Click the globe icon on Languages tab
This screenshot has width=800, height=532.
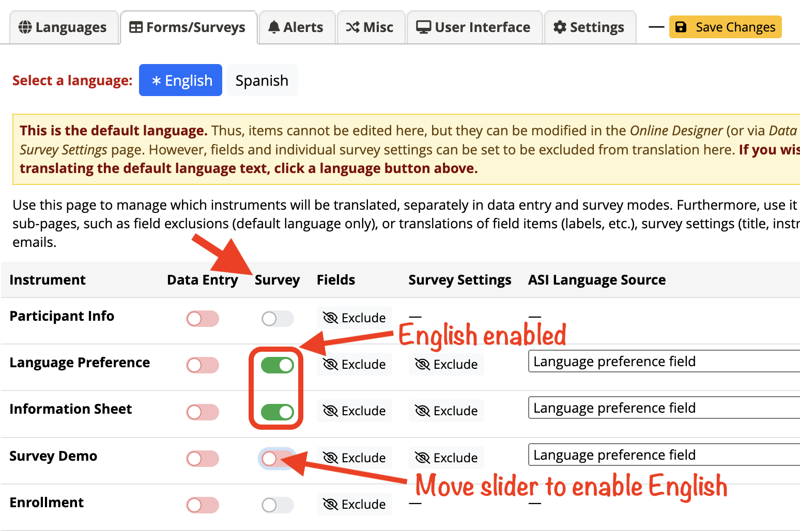pyautogui.click(x=25, y=27)
